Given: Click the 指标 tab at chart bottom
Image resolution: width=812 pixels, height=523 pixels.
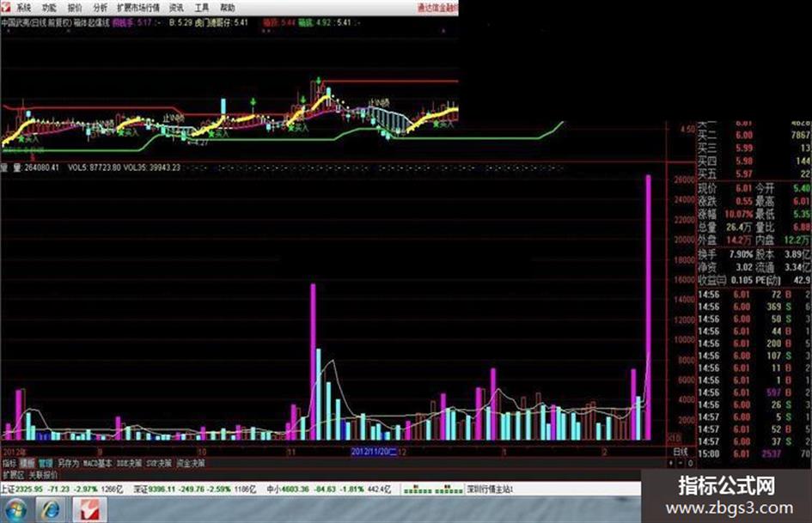Looking at the screenshot, I should click(x=9, y=464).
